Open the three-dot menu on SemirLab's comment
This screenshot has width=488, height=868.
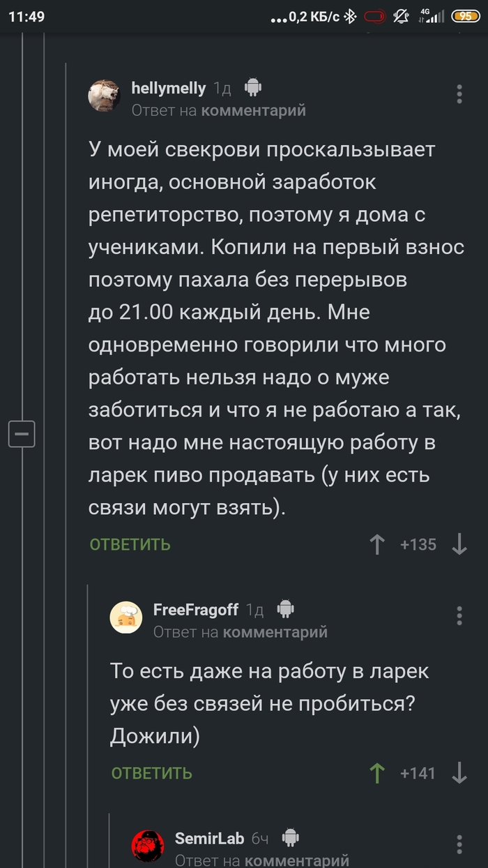pos(459,843)
